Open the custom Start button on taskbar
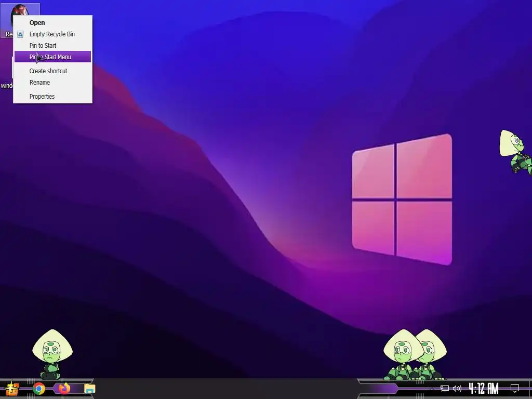 pos(12,389)
